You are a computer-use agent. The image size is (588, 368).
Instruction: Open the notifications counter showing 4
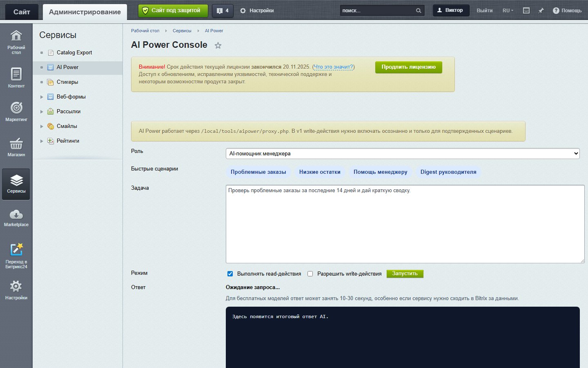click(x=223, y=11)
